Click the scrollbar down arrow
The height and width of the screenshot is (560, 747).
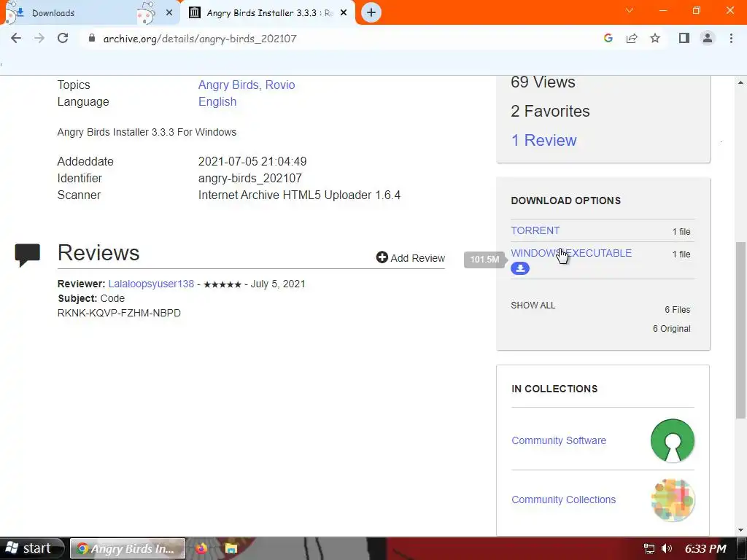tap(740, 529)
